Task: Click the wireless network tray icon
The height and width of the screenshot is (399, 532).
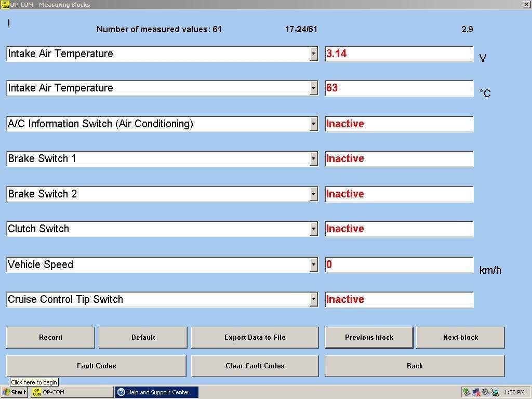Action: 495,392
